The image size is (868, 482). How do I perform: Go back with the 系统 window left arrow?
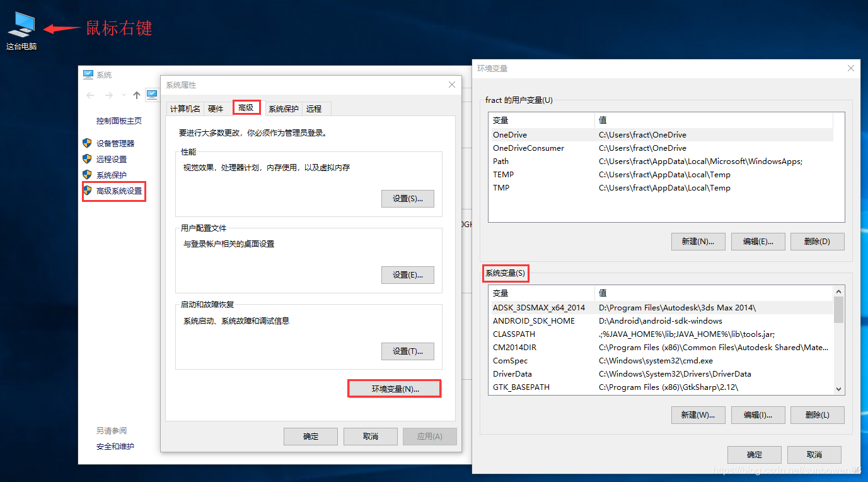click(90, 95)
